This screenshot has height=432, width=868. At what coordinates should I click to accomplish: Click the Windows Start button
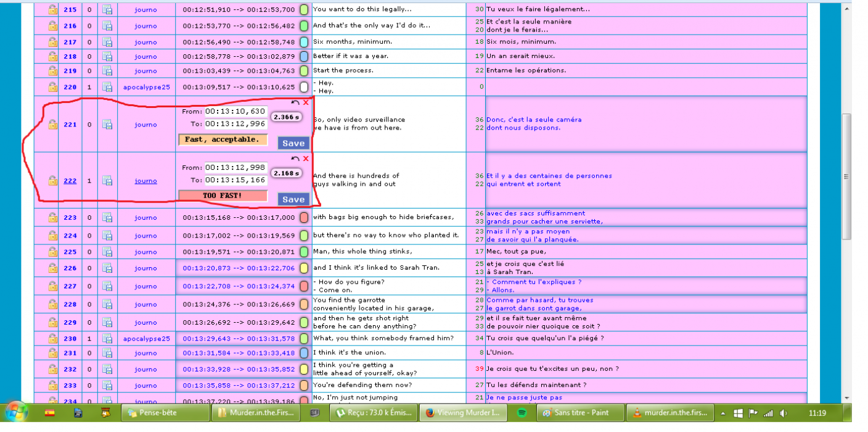pyautogui.click(x=17, y=412)
